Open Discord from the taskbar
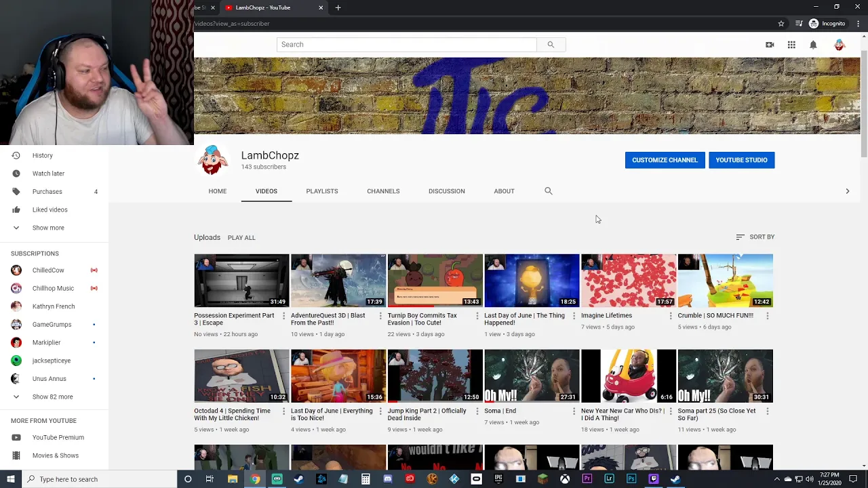This screenshot has width=868, height=488. coord(387,479)
